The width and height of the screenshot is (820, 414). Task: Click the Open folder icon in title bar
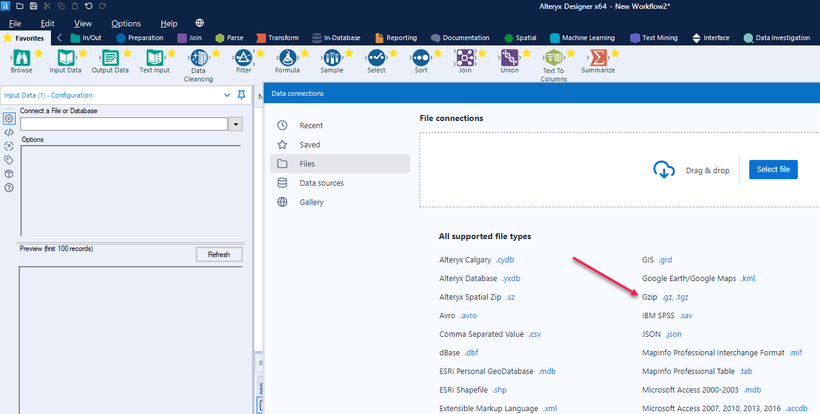19,6
